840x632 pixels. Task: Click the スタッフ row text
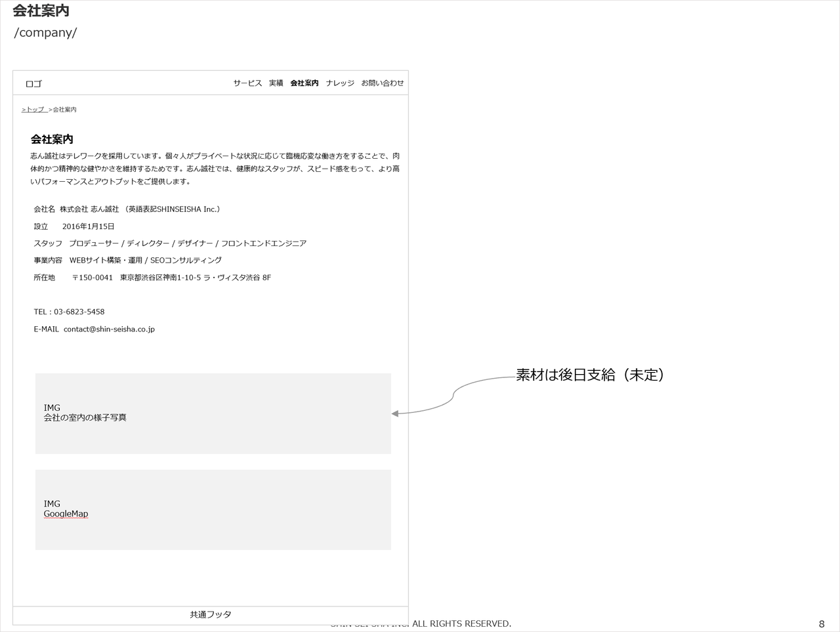tap(170, 243)
